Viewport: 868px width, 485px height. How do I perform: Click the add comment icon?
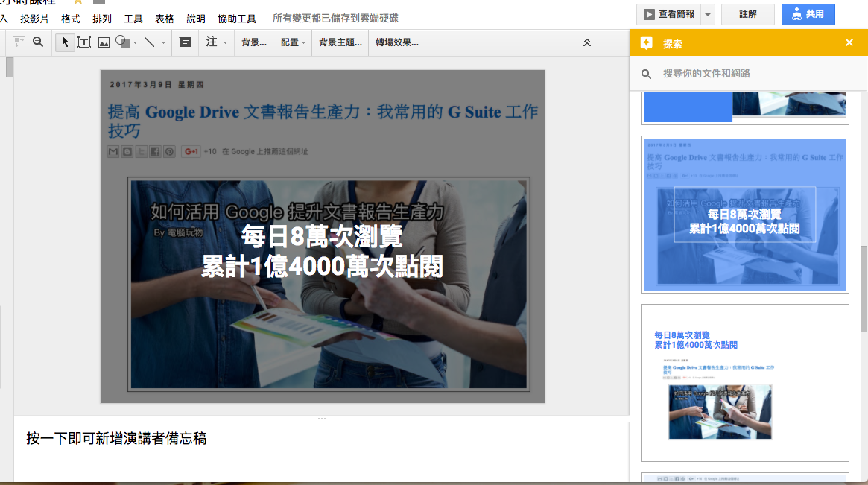(186, 42)
